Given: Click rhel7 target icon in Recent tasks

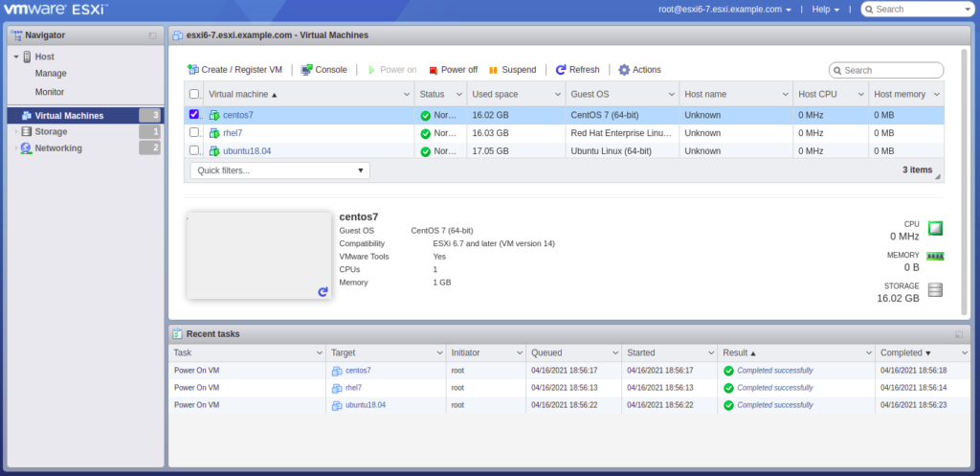Looking at the screenshot, I should pyautogui.click(x=337, y=388).
